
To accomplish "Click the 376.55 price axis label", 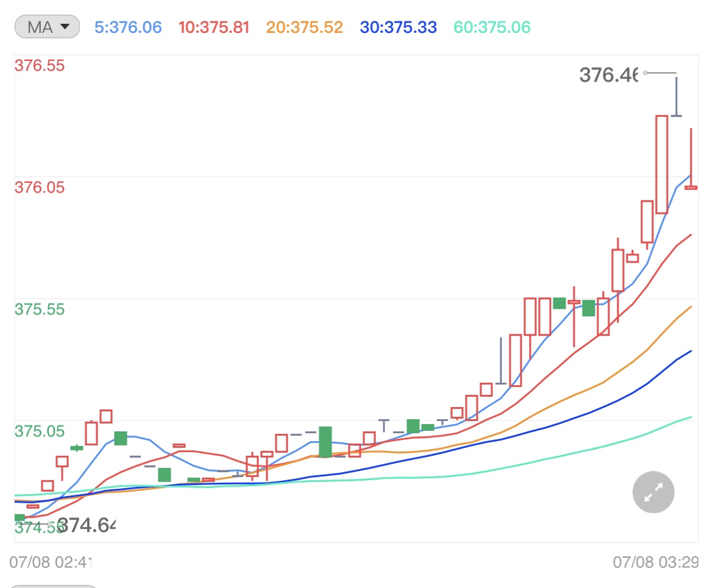I will [x=40, y=65].
